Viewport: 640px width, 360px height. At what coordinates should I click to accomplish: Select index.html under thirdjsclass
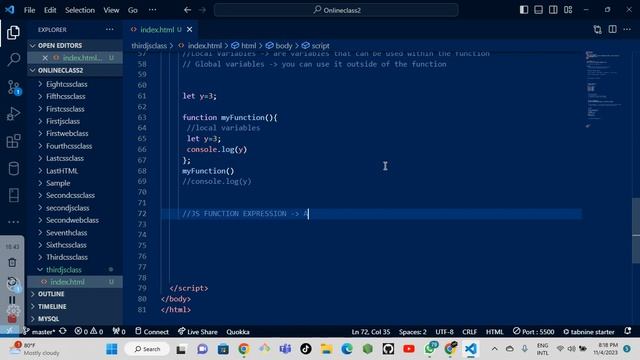tap(75, 282)
